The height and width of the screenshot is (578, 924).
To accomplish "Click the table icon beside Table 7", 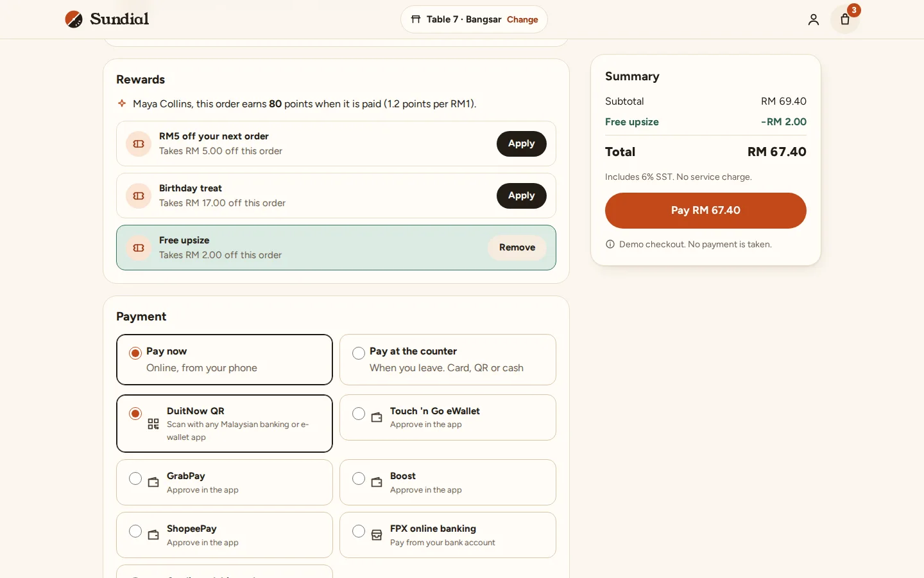I will point(416,19).
